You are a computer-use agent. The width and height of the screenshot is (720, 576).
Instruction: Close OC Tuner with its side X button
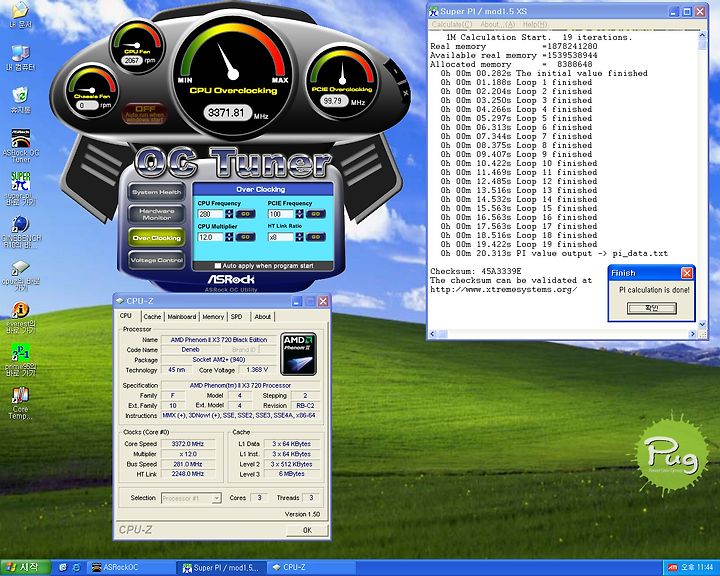coord(405,93)
